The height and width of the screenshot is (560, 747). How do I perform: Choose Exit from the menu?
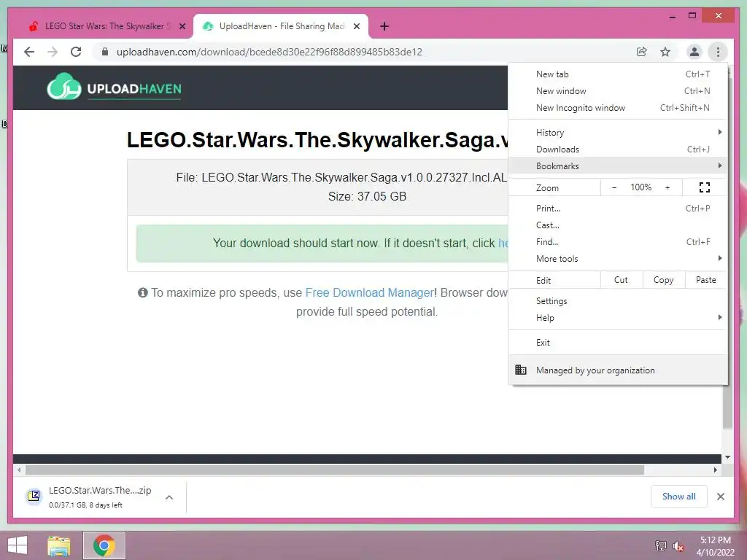click(x=618, y=343)
